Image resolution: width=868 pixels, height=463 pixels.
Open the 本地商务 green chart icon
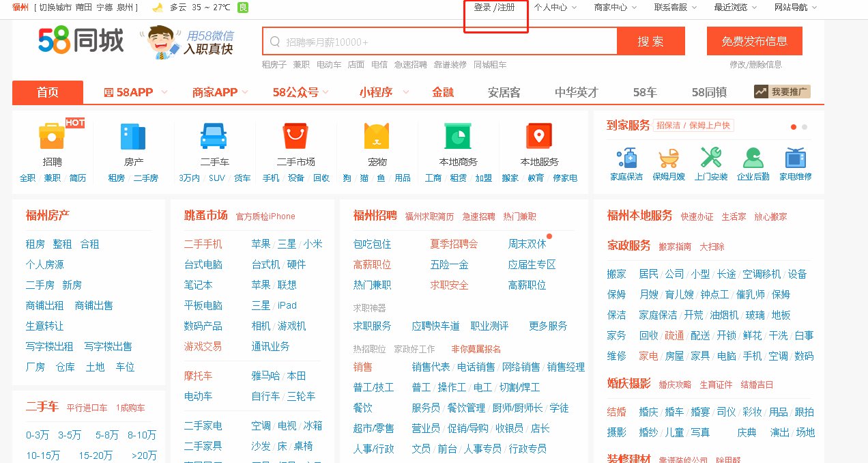[458, 136]
